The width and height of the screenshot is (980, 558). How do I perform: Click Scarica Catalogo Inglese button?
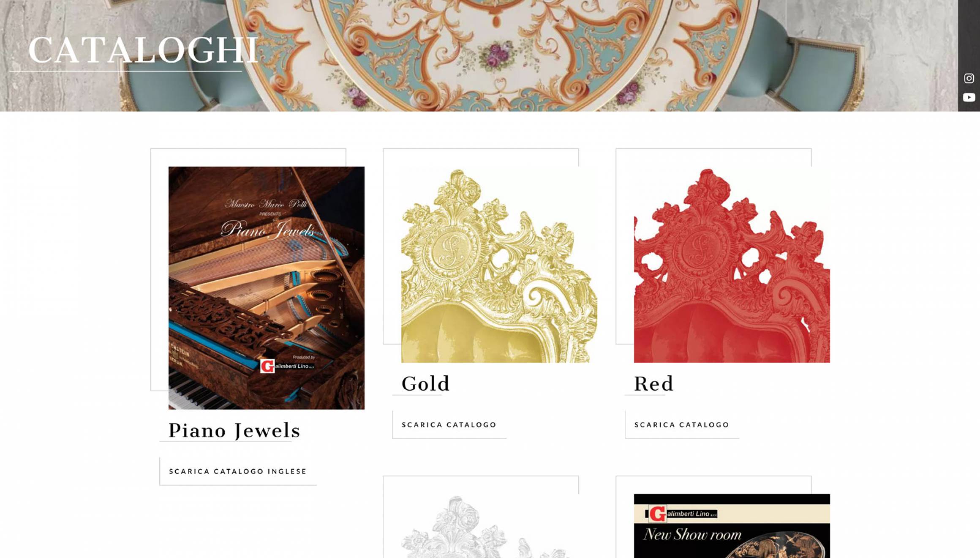pos(238,471)
